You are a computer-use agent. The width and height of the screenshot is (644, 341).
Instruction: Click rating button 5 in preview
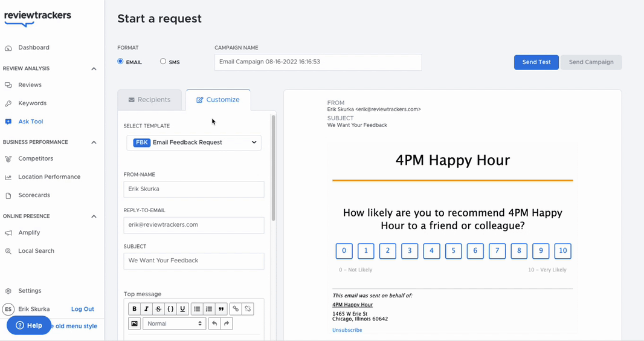pos(454,251)
